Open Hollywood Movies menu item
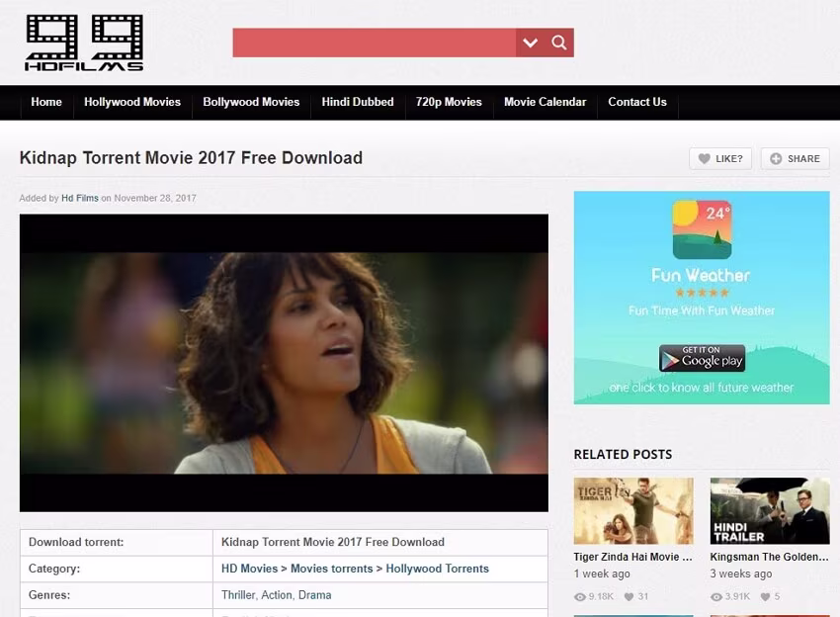The width and height of the screenshot is (840, 617). point(132,102)
